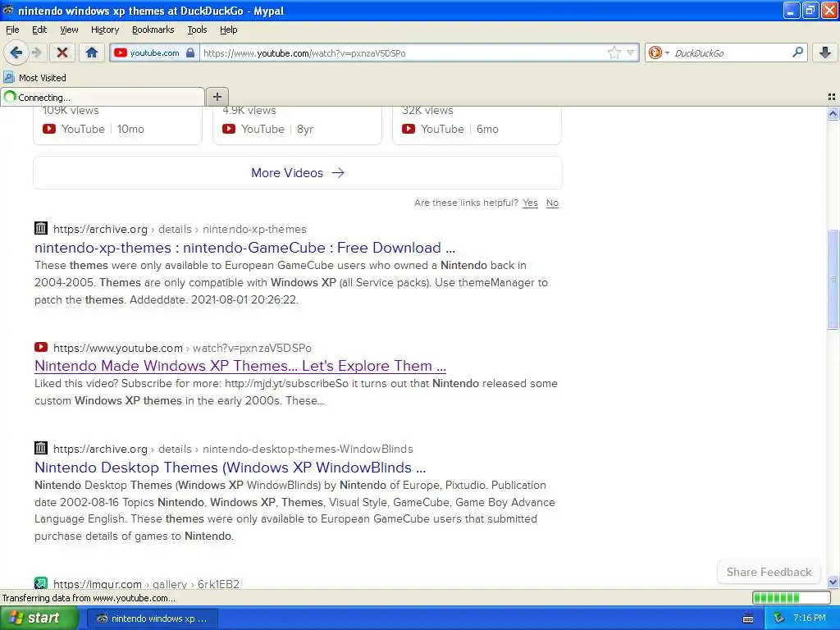Click the vertical scrollbar thumb
Screen dimensions: 840x630
833,279
